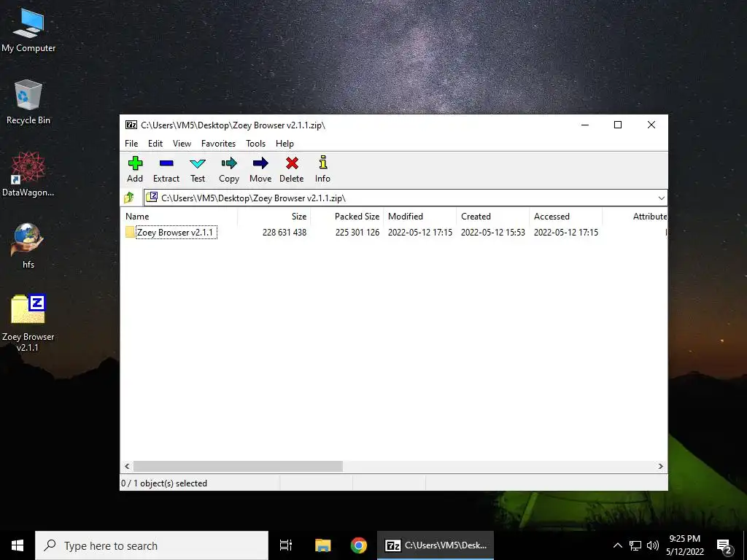747x560 pixels.
Task: Click the scroll right arrow of file list
Action: tap(660, 466)
